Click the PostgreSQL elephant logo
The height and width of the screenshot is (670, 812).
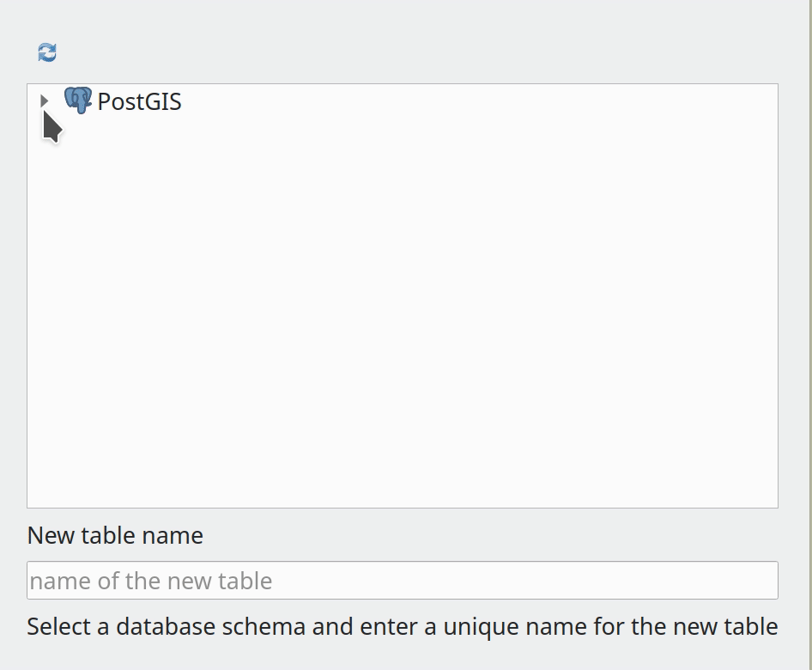point(78,100)
